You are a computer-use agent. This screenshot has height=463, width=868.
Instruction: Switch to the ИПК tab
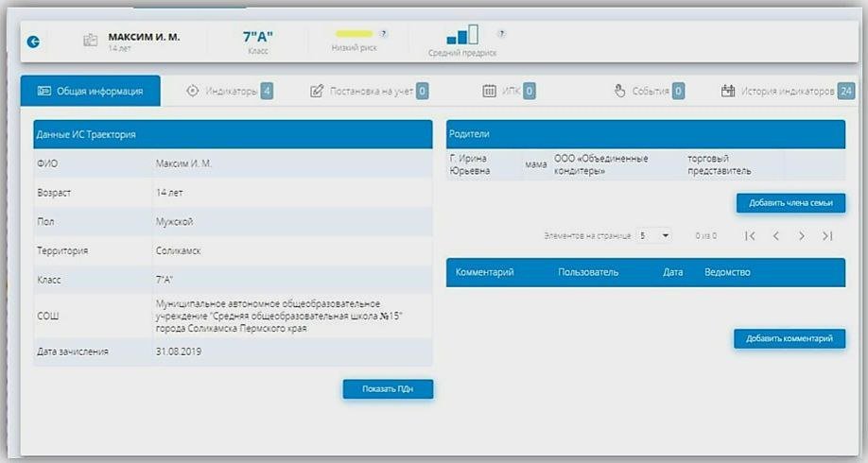509,91
